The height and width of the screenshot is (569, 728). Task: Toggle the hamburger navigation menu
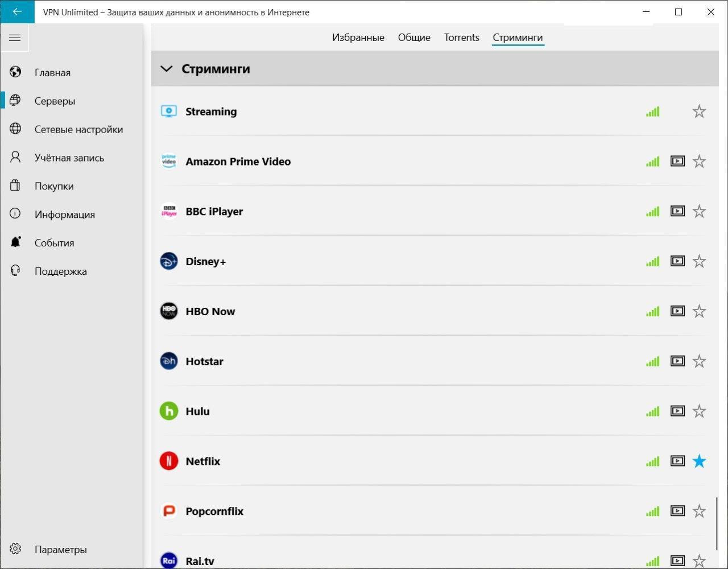coord(15,38)
